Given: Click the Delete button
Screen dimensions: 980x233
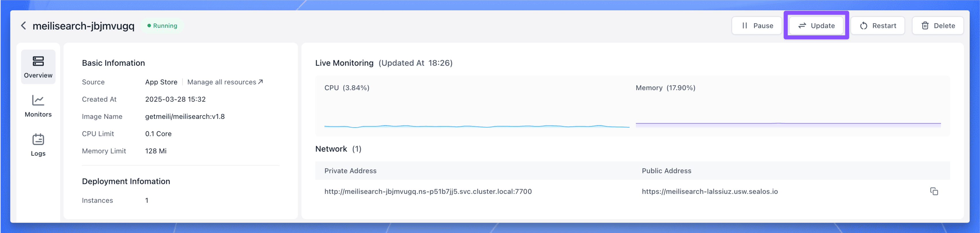Looking at the screenshot, I should tap(938, 26).
